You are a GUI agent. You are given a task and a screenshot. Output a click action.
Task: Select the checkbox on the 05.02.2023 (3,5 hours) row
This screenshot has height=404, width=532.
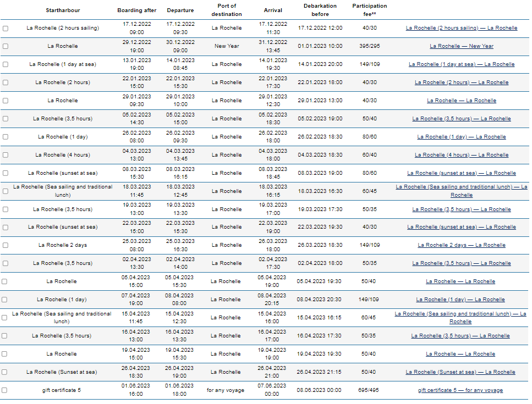[5, 118]
